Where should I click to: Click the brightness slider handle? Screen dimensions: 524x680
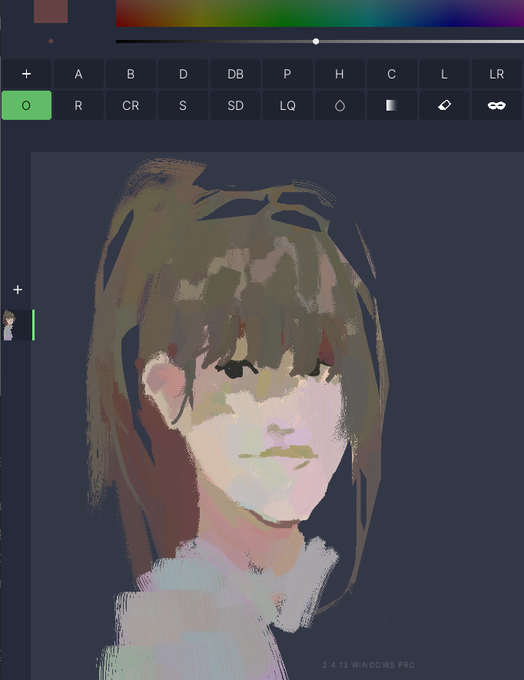316,41
